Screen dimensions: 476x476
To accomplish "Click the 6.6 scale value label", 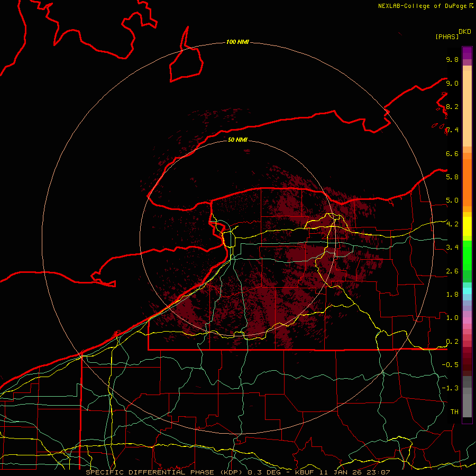I will point(452,153).
